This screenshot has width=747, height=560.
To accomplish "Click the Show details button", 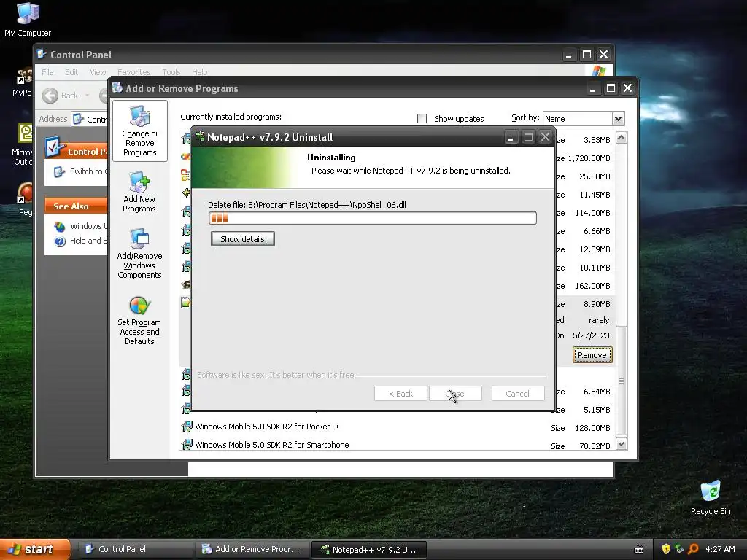I will click(242, 239).
